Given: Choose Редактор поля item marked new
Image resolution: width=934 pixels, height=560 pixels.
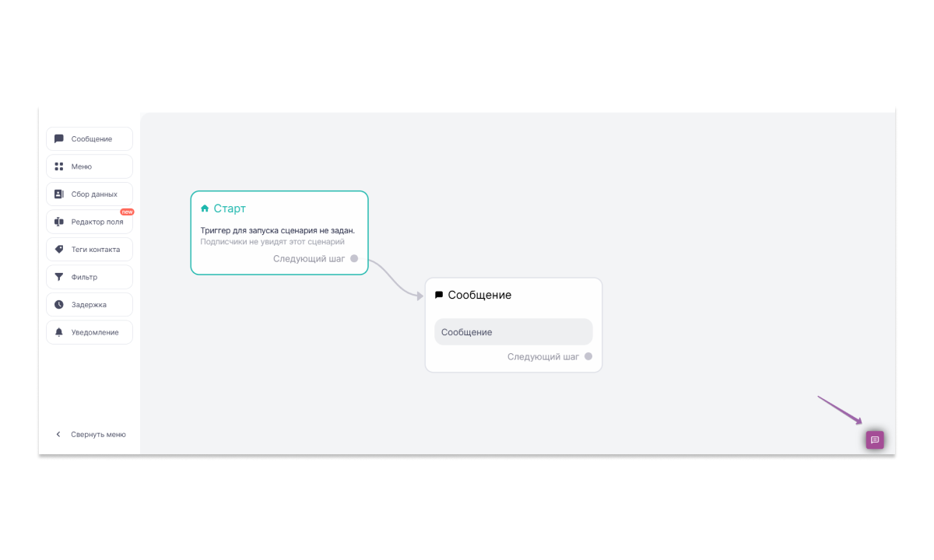Looking at the screenshot, I should click(90, 222).
